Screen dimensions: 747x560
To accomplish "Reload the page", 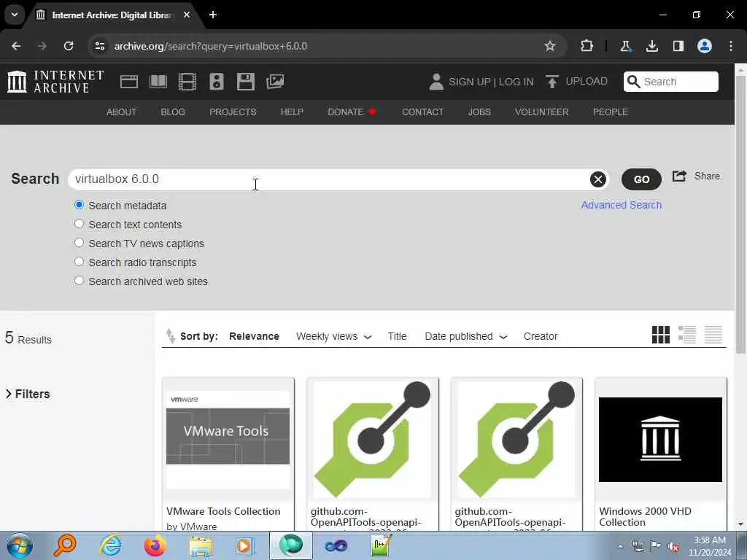I will coord(69,46).
